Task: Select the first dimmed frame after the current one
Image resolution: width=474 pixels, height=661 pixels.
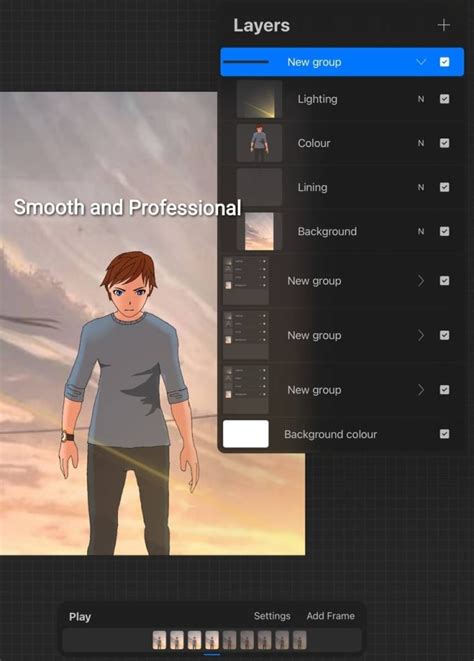Action: click(229, 640)
